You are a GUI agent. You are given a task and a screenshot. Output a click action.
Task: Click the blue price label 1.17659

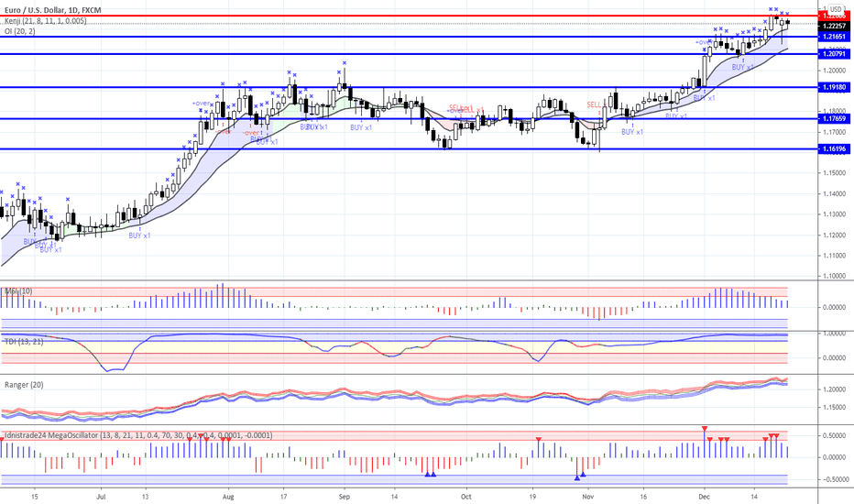(x=834, y=118)
